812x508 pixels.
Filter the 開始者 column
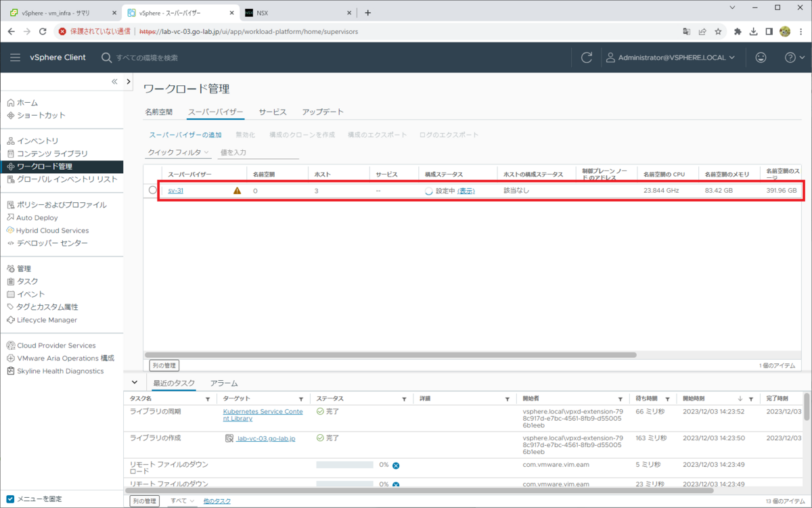point(620,399)
